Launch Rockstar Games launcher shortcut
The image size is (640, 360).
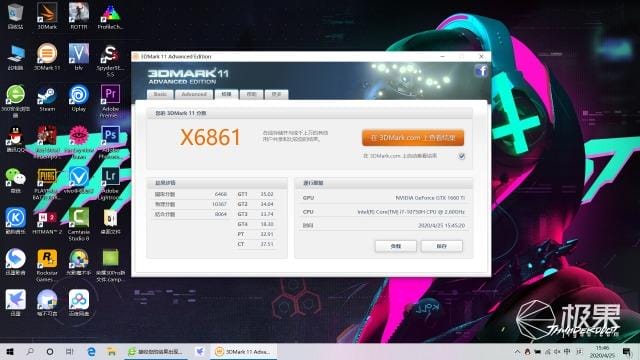pos(47,265)
